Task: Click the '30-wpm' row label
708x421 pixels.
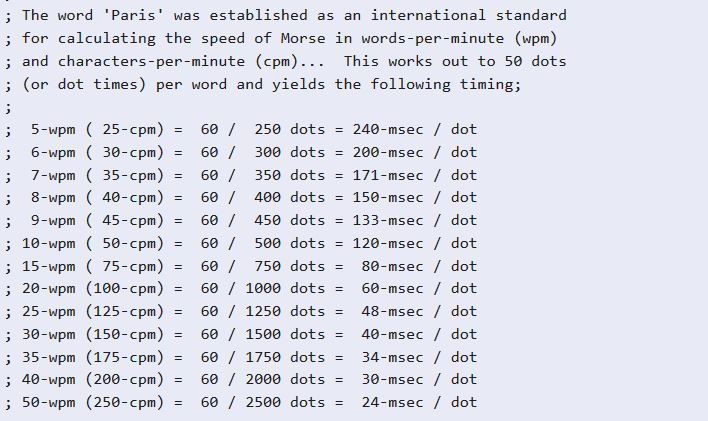Action: point(48,335)
